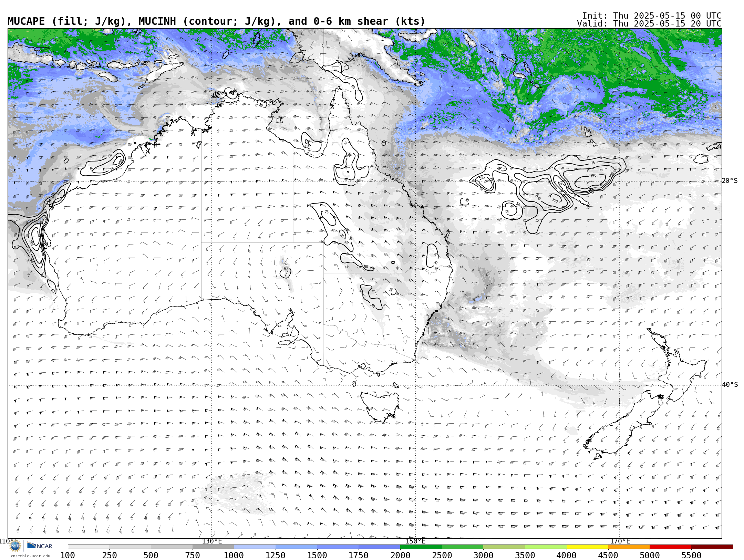
Task: Pick the 2000–2500 dark green colorbar swatch
Action: [421, 547]
